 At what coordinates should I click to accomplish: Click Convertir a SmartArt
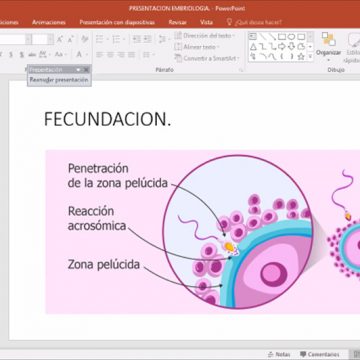pyautogui.click(x=207, y=58)
